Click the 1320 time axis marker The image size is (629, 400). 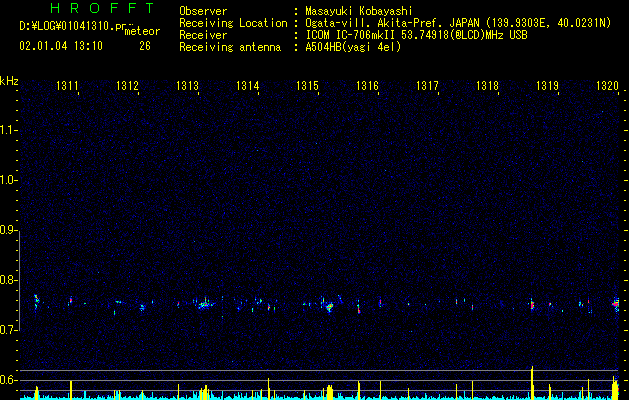tap(607, 85)
